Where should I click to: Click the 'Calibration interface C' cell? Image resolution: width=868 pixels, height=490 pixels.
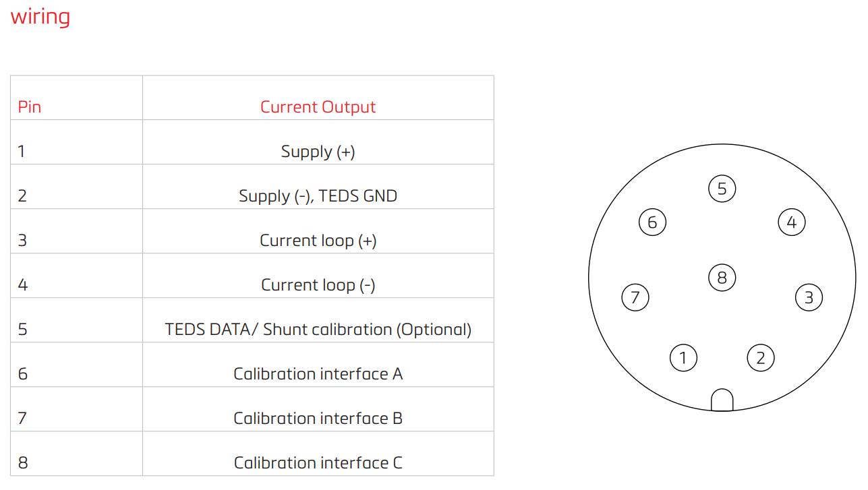[x=318, y=463]
